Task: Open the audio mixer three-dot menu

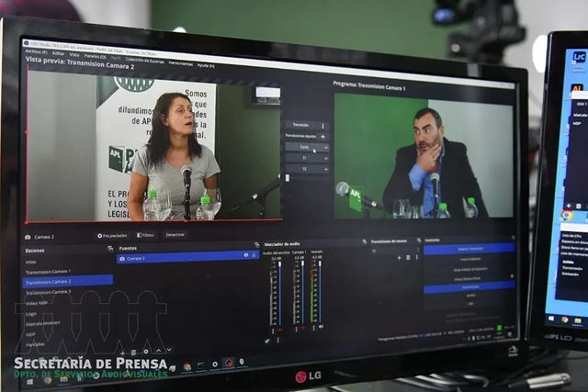Action: [277, 340]
